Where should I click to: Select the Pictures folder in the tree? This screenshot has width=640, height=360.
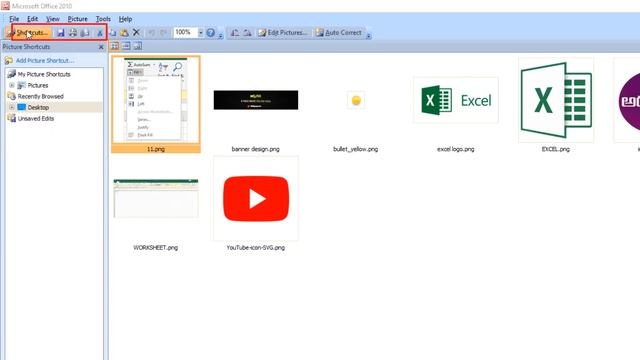click(x=38, y=85)
